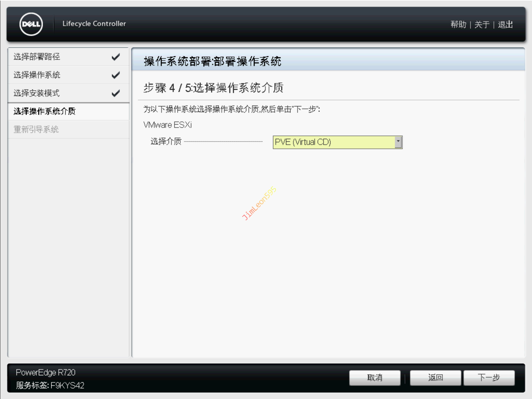532x399 pixels.
Task: Select the current 选择操作系统介质 step
Action: click(x=44, y=111)
